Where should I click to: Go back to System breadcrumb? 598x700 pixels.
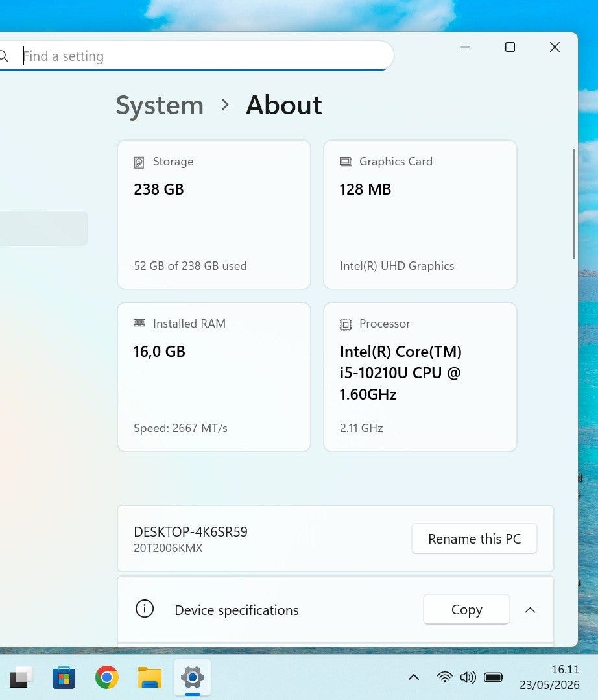click(160, 105)
